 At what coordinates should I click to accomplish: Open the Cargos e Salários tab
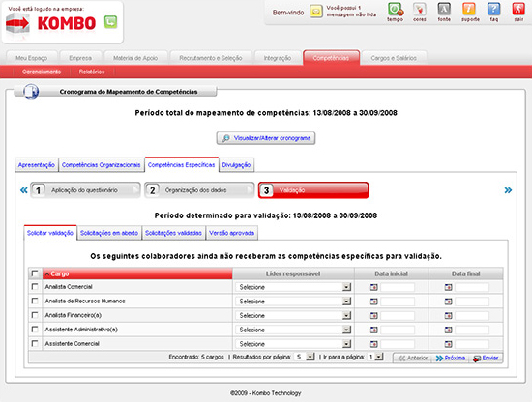394,58
